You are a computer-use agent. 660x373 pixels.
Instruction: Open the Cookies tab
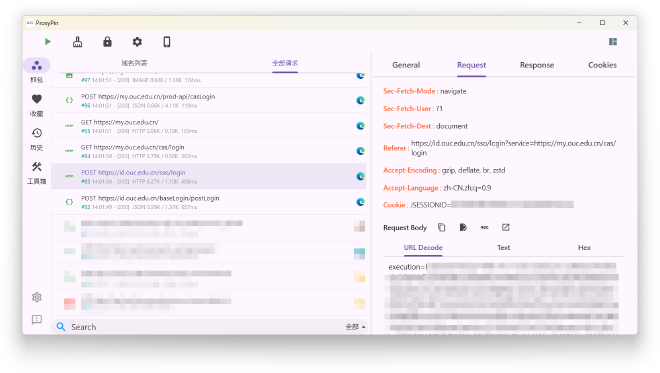pos(602,65)
